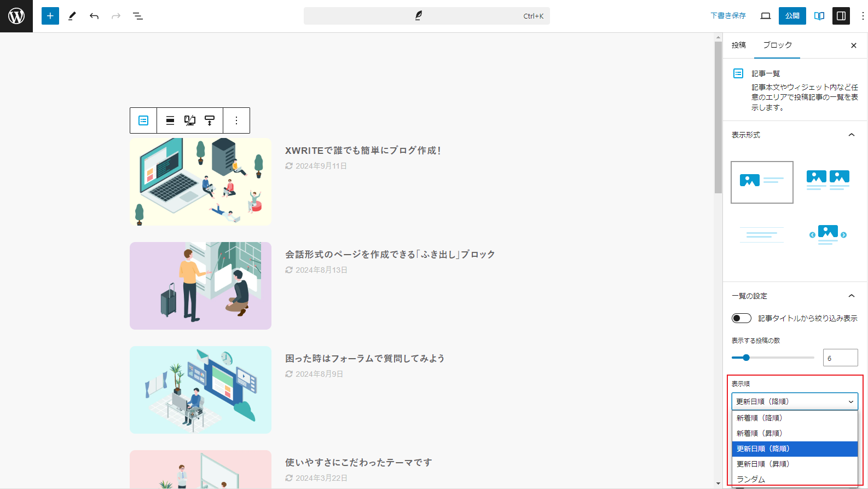Select ランダム option
868x489 pixels.
795,479
